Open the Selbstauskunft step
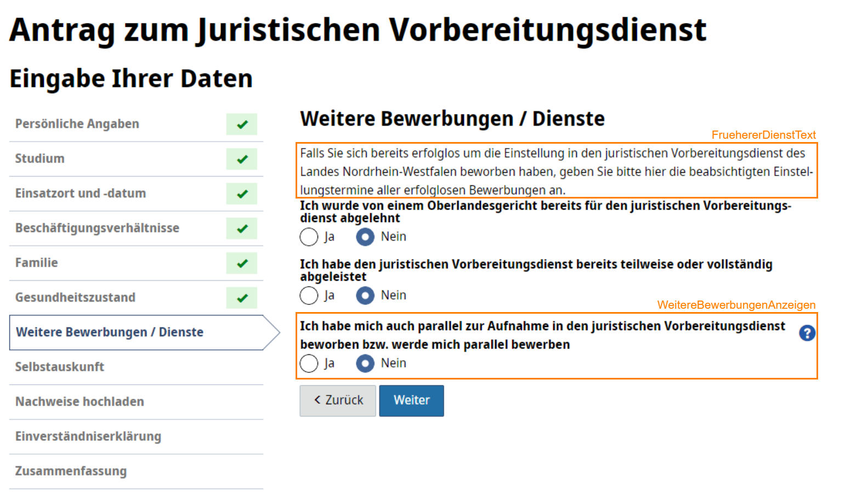This screenshot has width=845, height=504. 136,367
